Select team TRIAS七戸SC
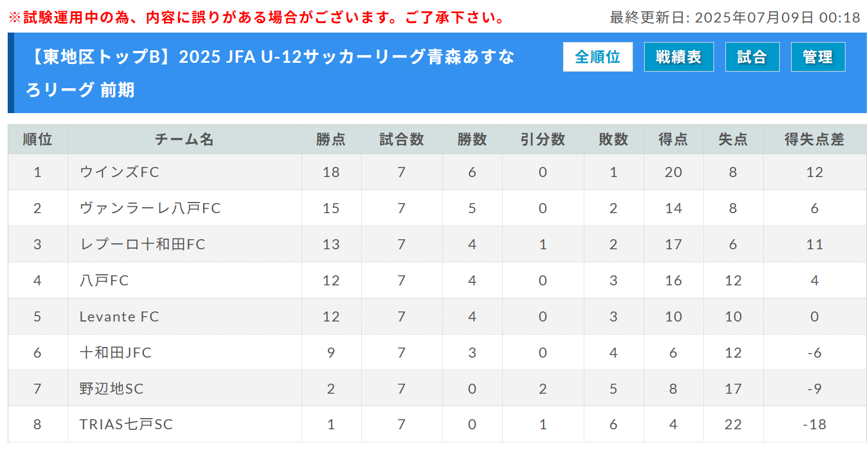868x450 pixels. [x=126, y=425]
